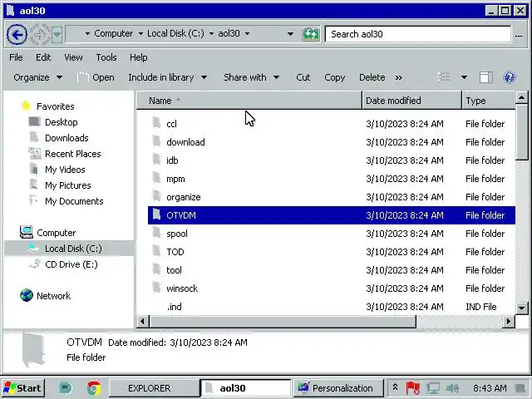Open the Start menu
Screen dimensions: 532x399
[x=22, y=388]
